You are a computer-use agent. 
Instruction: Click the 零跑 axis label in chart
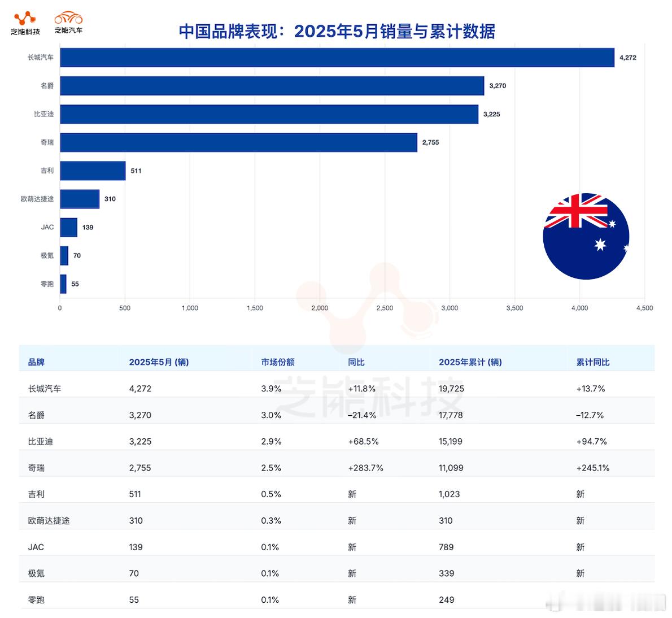(x=47, y=284)
